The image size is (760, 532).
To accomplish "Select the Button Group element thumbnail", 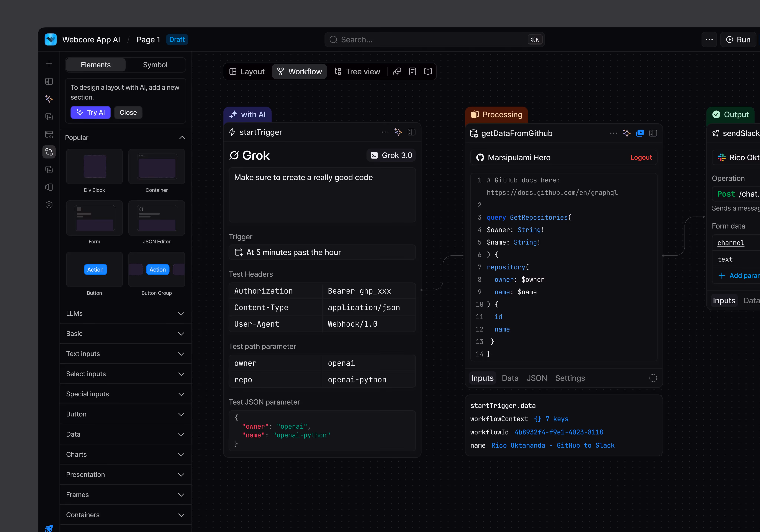I will point(157,269).
